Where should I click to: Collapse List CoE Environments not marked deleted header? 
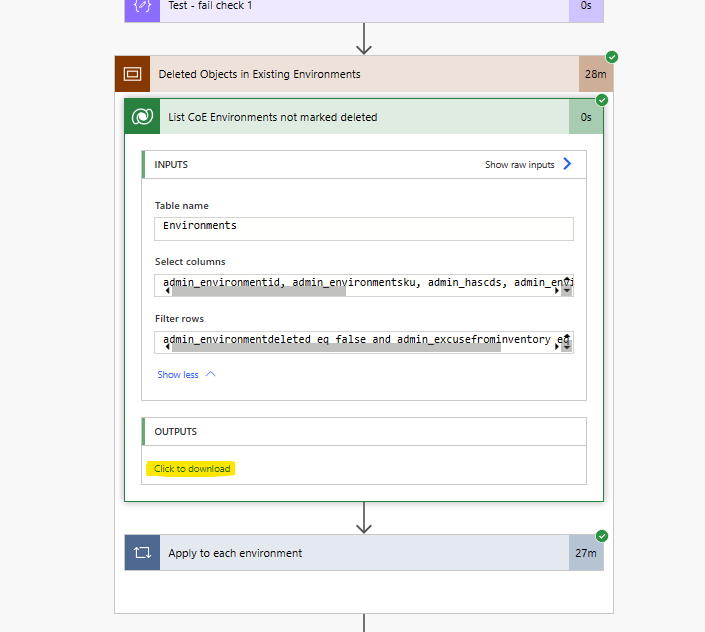(x=364, y=117)
